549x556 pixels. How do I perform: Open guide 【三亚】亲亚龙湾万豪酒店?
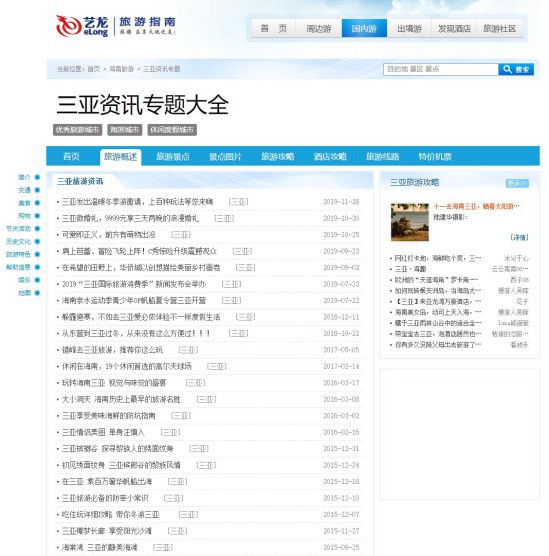point(438,302)
